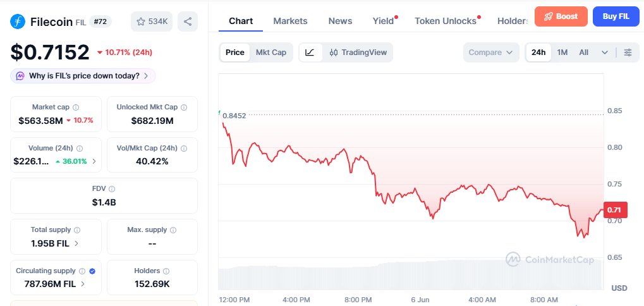Click the 10.71% (24h) change text
Screen dimensions: 644x306
[x=128, y=52]
